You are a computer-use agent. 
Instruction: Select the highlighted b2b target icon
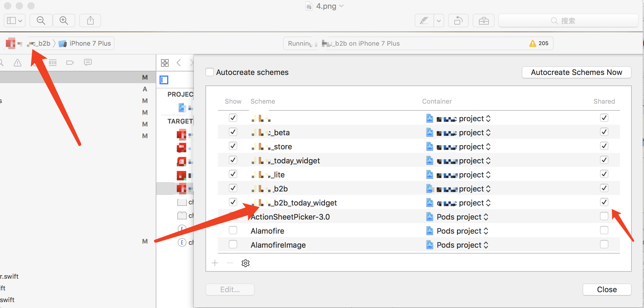181,189
